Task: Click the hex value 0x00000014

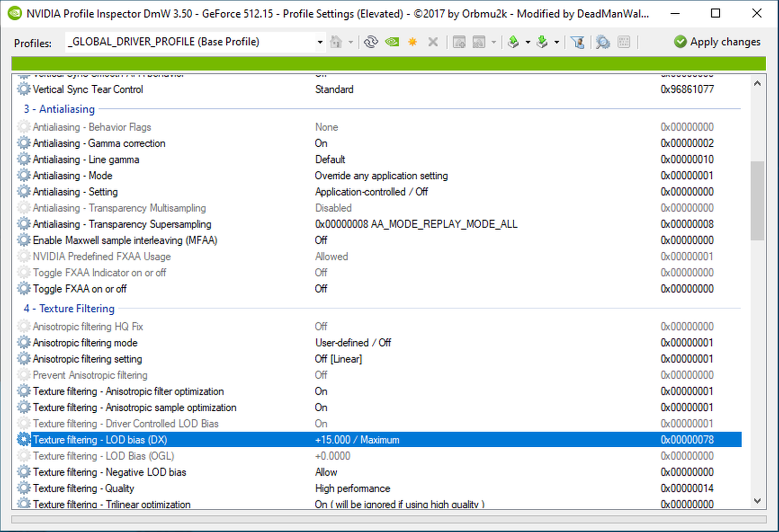Action: 687,488
